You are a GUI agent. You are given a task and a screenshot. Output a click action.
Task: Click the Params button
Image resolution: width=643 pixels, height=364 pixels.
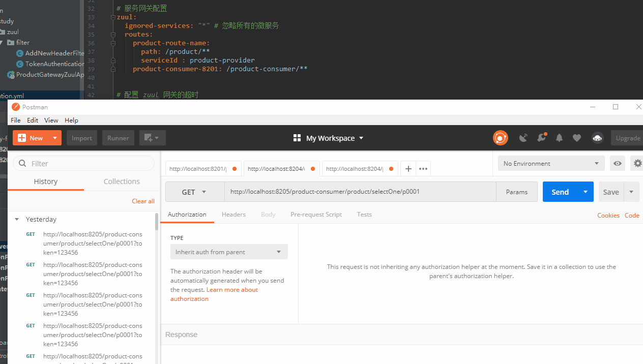pos(517,192)
